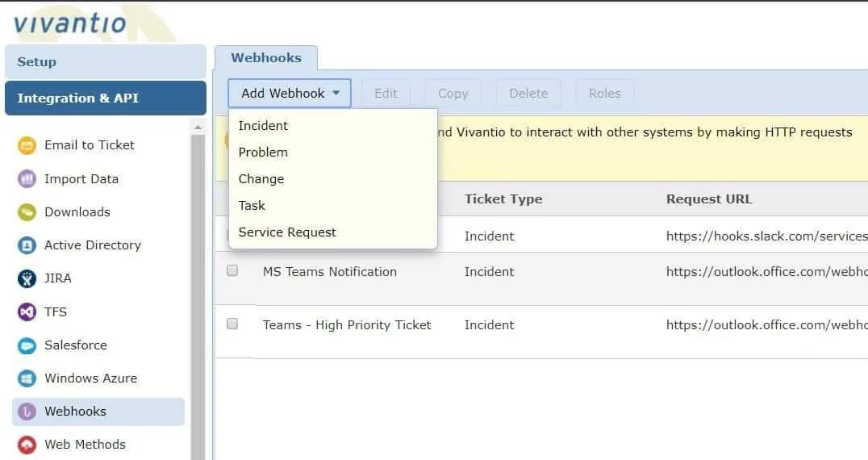The height and width of the screenshot is (460, 868).
Task: Go to Import Data page
Action: 81,179
